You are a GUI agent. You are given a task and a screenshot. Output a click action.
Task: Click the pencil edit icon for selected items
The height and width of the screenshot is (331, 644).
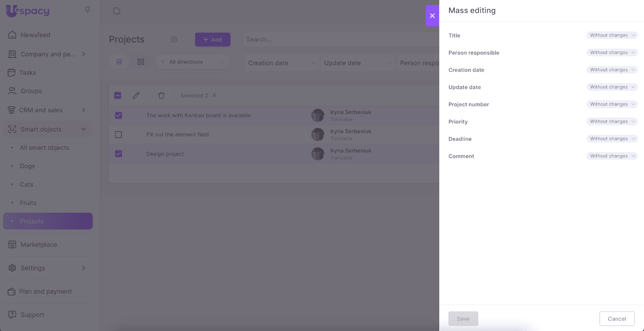coord(136,95)
